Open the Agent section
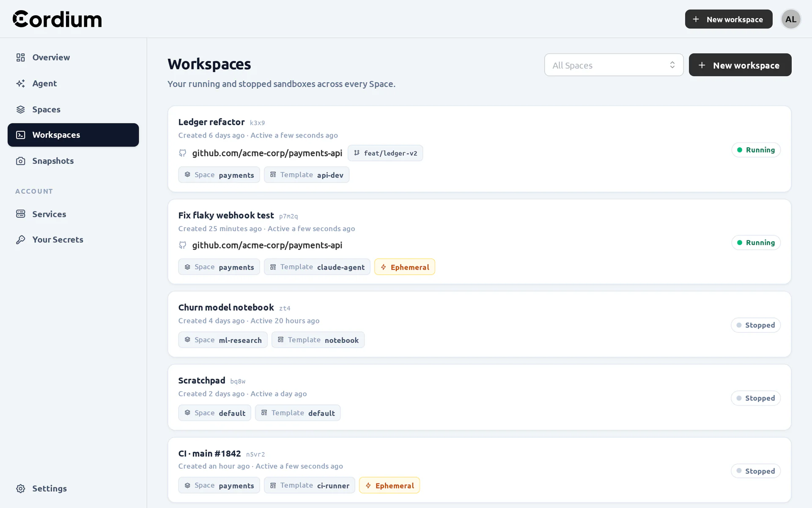 [x=73, y=83]
